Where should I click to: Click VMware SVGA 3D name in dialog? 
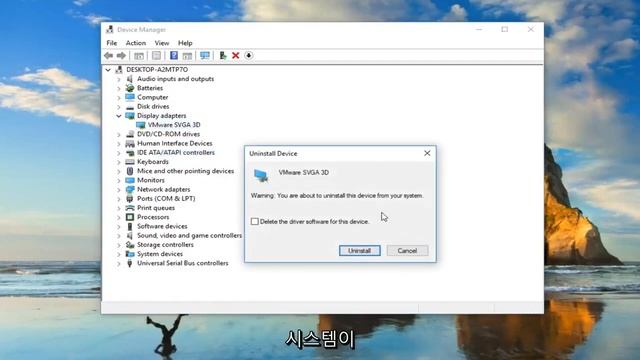[x=304, y=173]
